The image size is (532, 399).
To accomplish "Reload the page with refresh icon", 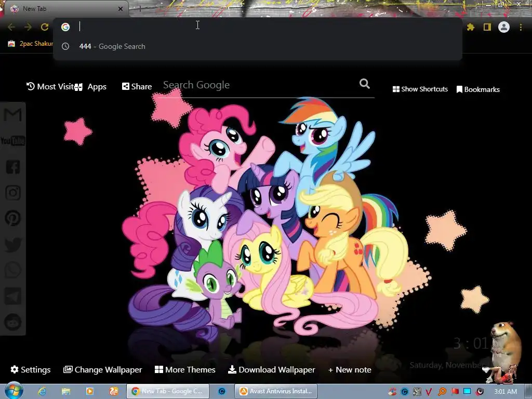I will tap(45, 27).
